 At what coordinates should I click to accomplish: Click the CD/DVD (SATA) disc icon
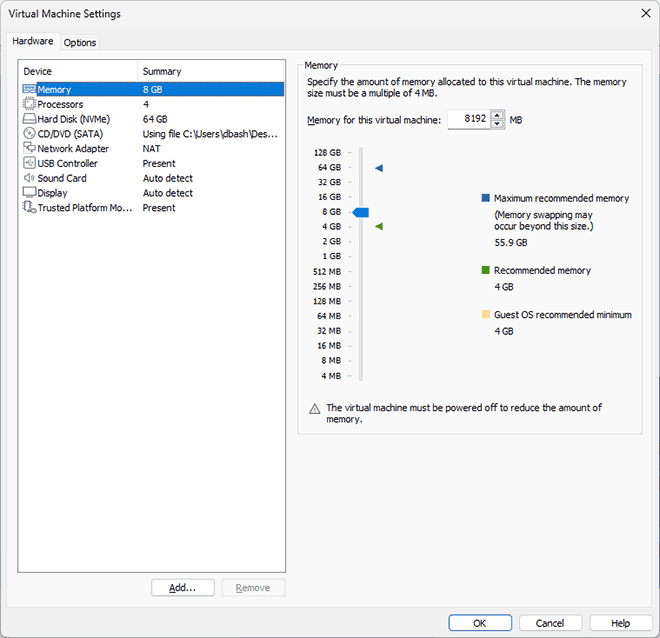[x=29, y=133]
